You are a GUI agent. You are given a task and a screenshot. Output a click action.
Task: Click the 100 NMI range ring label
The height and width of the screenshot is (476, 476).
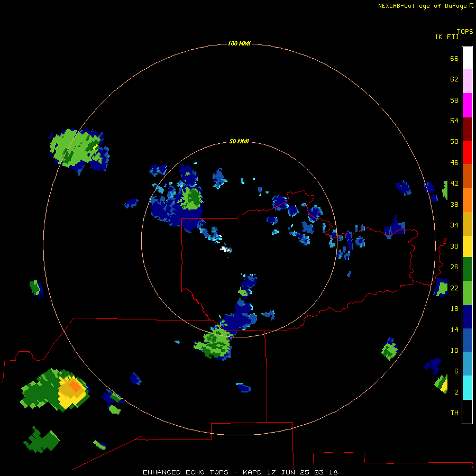(x=239, y=44)
